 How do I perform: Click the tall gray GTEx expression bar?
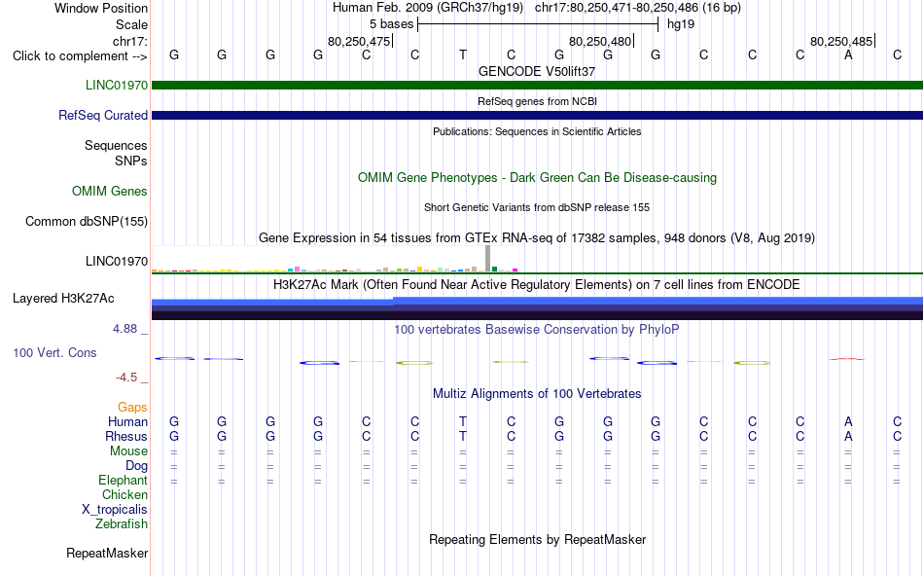point(487,258)
